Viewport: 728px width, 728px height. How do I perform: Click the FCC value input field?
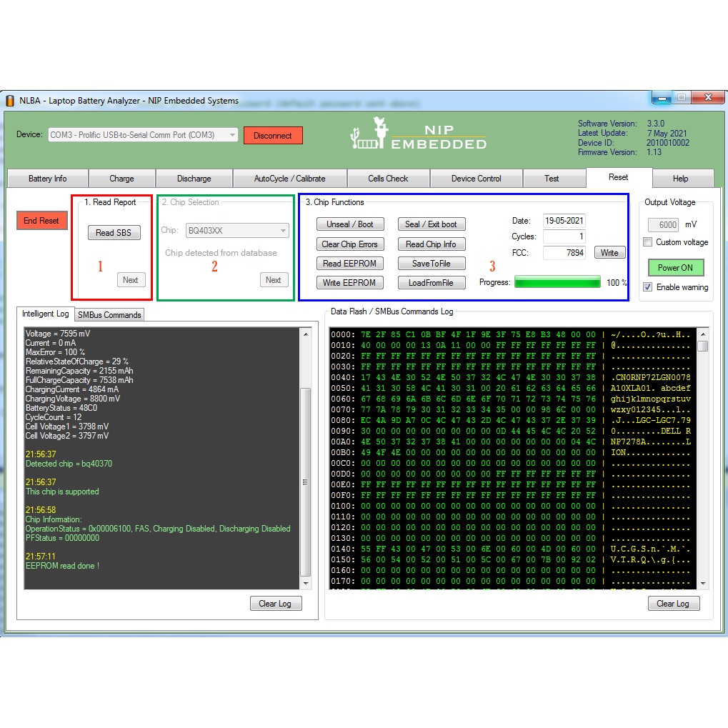564,253
